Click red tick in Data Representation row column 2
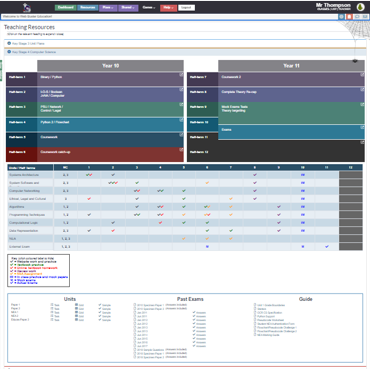Screen dimensions: 370x369 (x=113, y=231)
